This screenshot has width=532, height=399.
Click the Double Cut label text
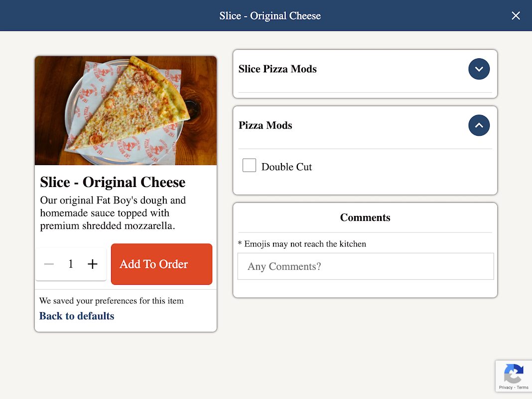(286, 167)
